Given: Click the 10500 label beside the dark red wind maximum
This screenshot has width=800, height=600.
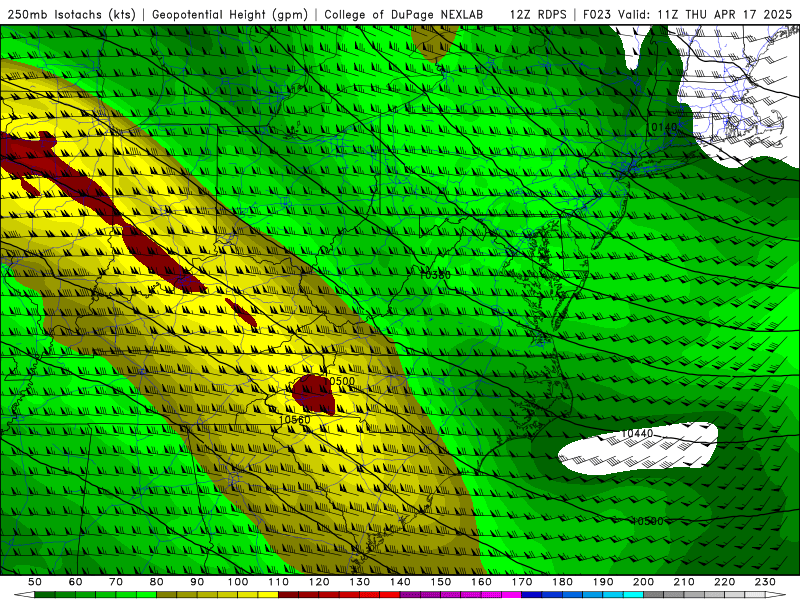Looking at the screenshot, I should [x=339, y=381].
